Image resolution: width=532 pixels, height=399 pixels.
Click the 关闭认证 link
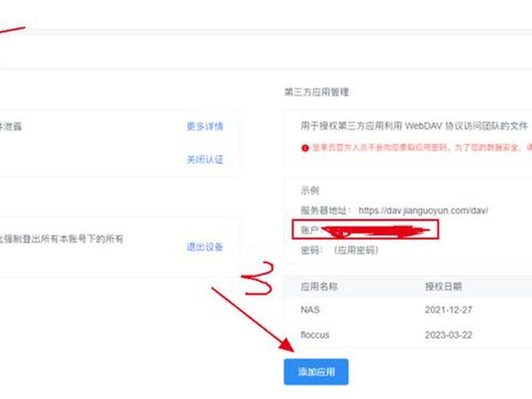[205, 160]
